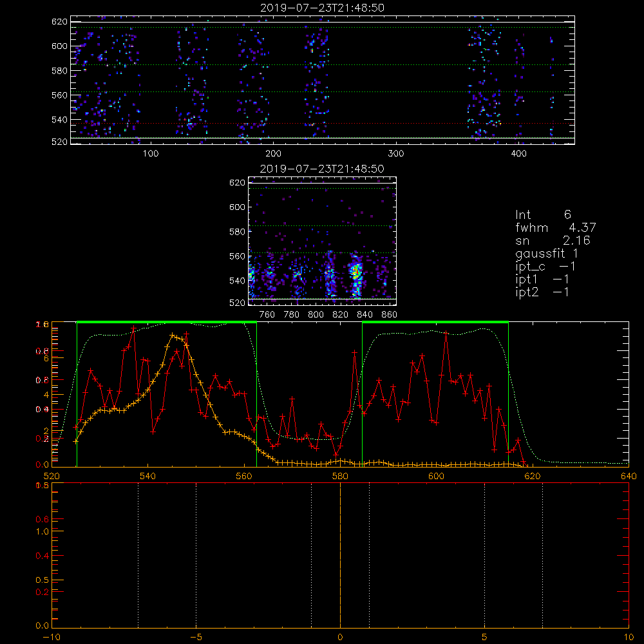Click x-axis label 800 of the small image panel

(x=316, y=315)
